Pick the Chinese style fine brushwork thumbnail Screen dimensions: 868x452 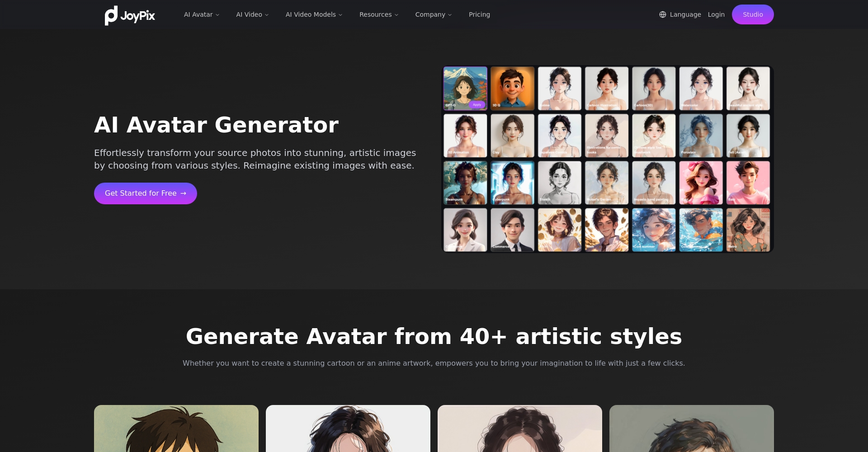(x=654, y=136)
